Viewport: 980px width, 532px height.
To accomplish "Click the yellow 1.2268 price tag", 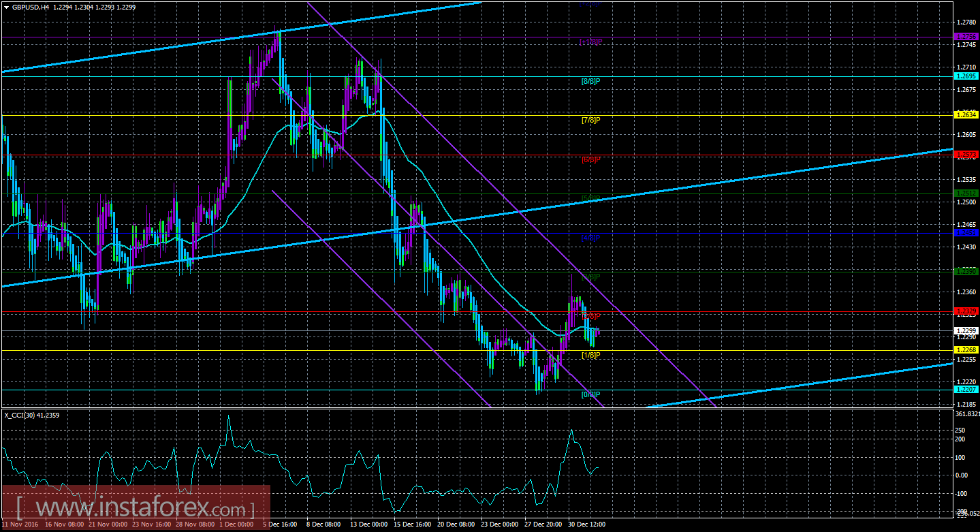I will pyautogui.click(x=966, y=350).
